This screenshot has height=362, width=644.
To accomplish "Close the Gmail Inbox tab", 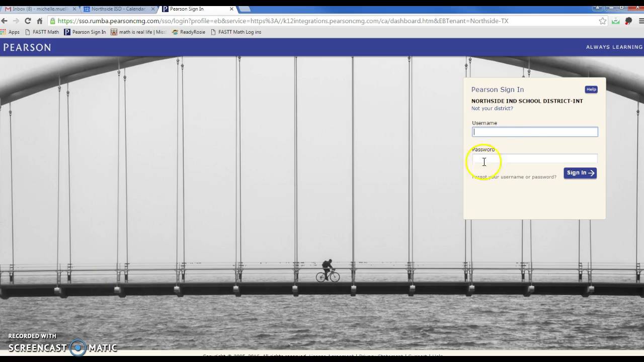I will pos(74,9).
